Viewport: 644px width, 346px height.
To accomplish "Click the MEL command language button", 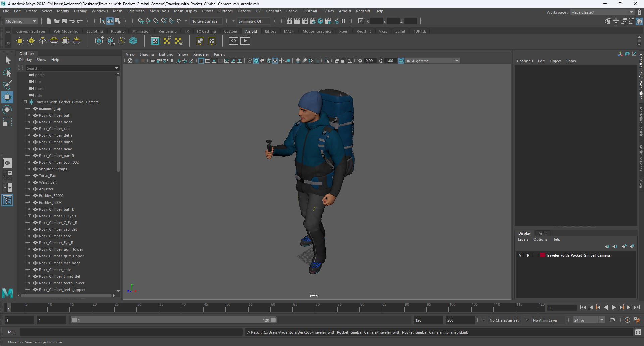I will 12,332.
